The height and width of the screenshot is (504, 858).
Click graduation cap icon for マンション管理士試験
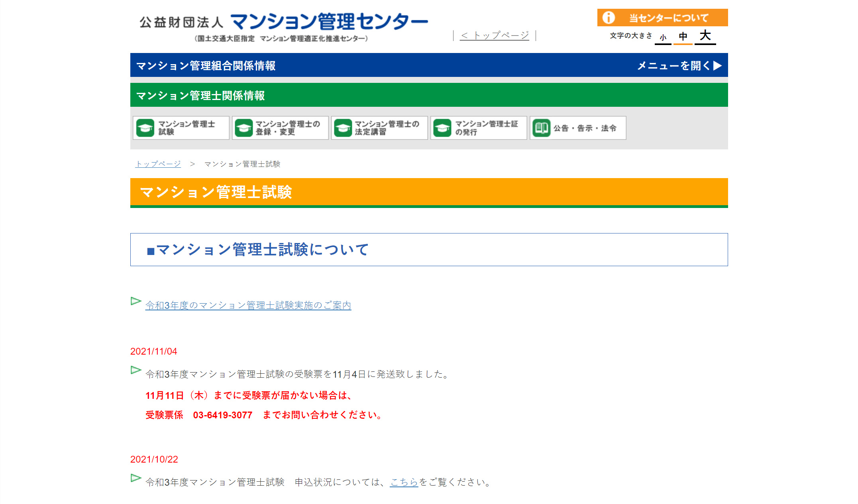click(145, 128)
